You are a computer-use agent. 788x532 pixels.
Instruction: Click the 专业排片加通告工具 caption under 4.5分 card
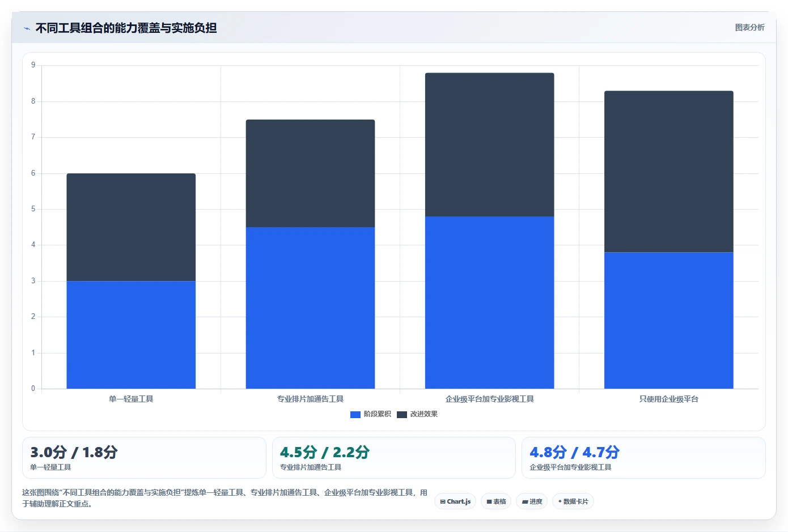(311, 467)
